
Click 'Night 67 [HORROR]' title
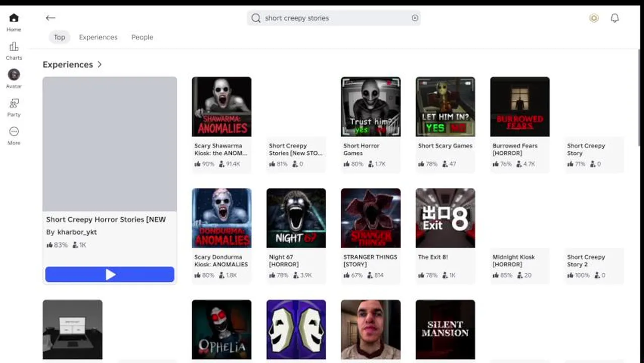pyautogui.click(x=284, y=261)
